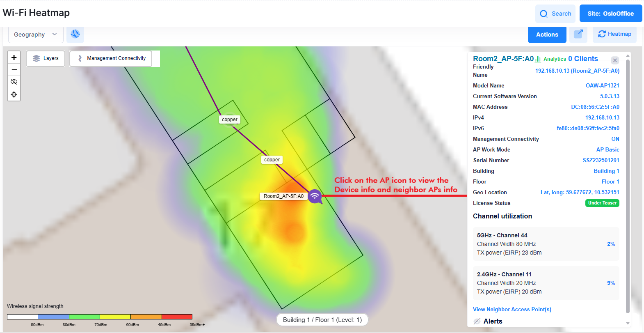This screenshot has width=644, height=333.
Task: Open View Neighbor Access Point(s) link
Action: 512,309
